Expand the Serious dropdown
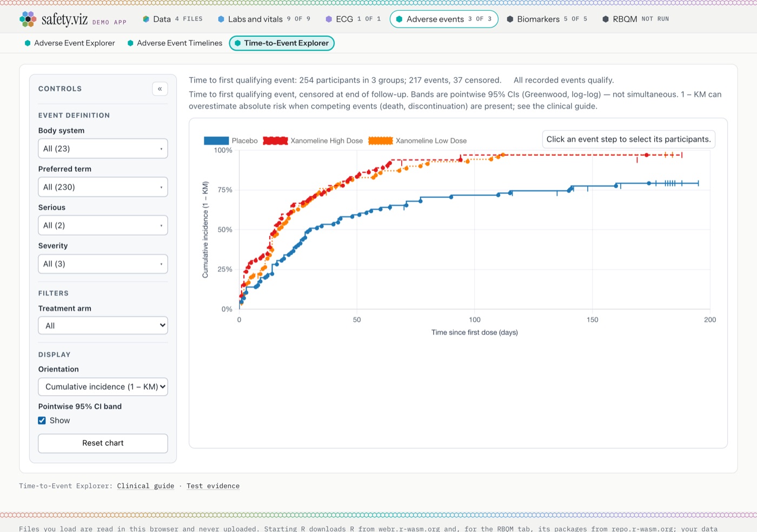 (103, 225)
